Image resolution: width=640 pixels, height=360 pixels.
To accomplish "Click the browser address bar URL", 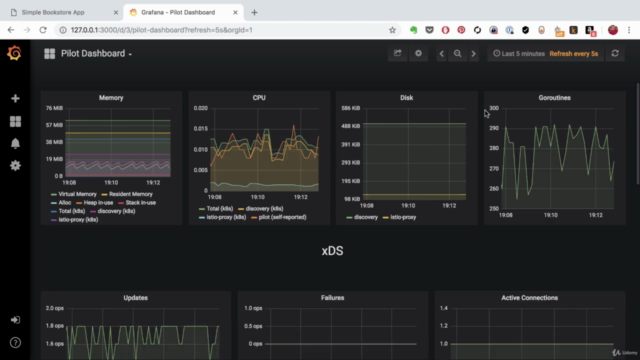I will click(x=162, y=30).
